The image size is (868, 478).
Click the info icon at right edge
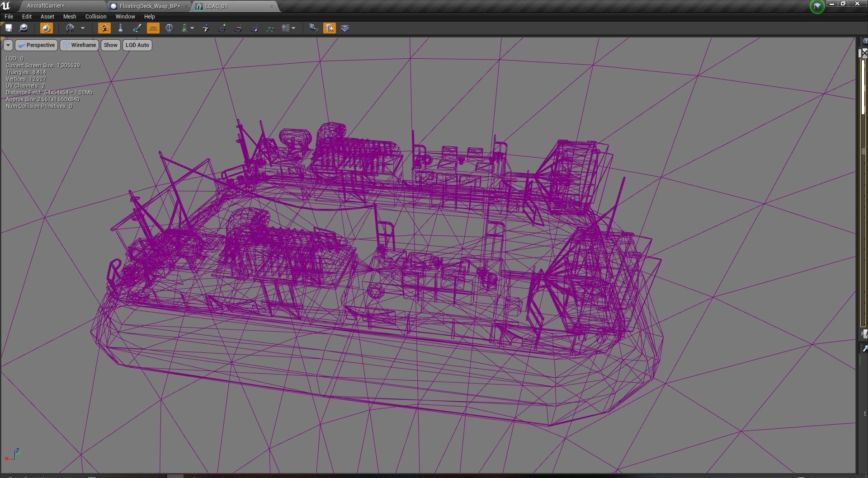[865, 41]
